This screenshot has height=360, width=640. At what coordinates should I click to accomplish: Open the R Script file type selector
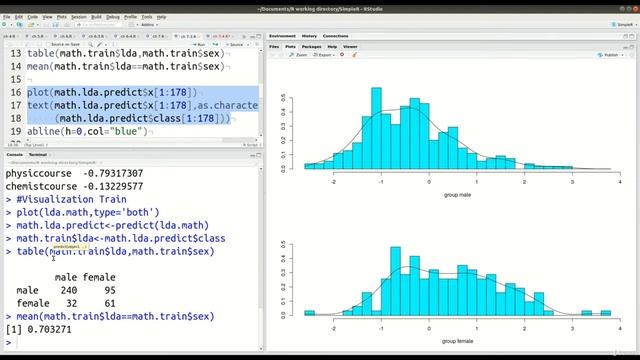pyautogui.click(x=251, y=145)
